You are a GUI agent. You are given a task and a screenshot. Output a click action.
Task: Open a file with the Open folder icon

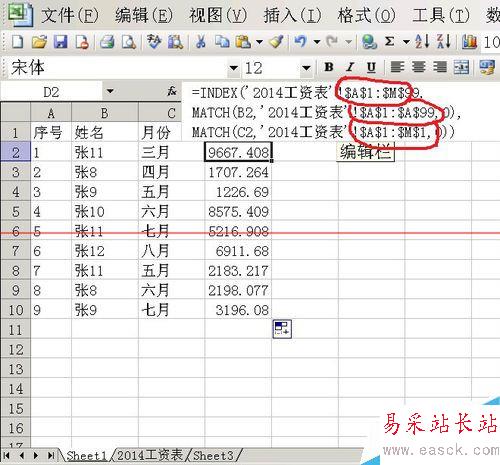(39, 42)
